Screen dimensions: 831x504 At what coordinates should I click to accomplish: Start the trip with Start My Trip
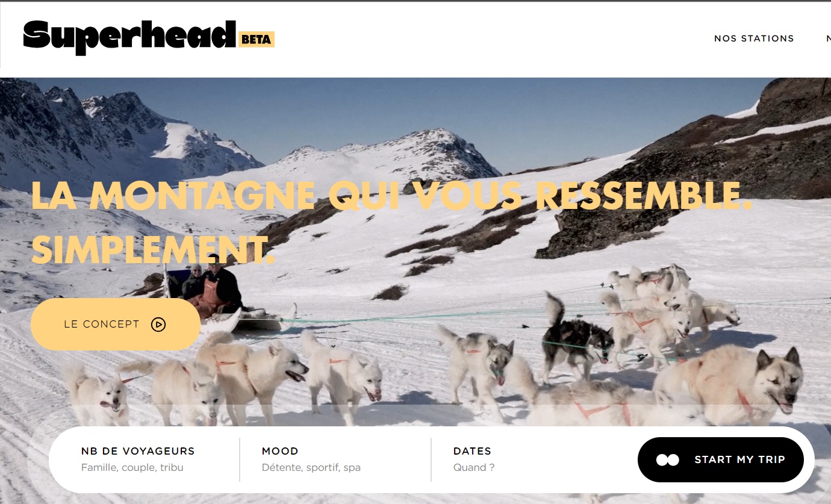(x=721, y=460)
